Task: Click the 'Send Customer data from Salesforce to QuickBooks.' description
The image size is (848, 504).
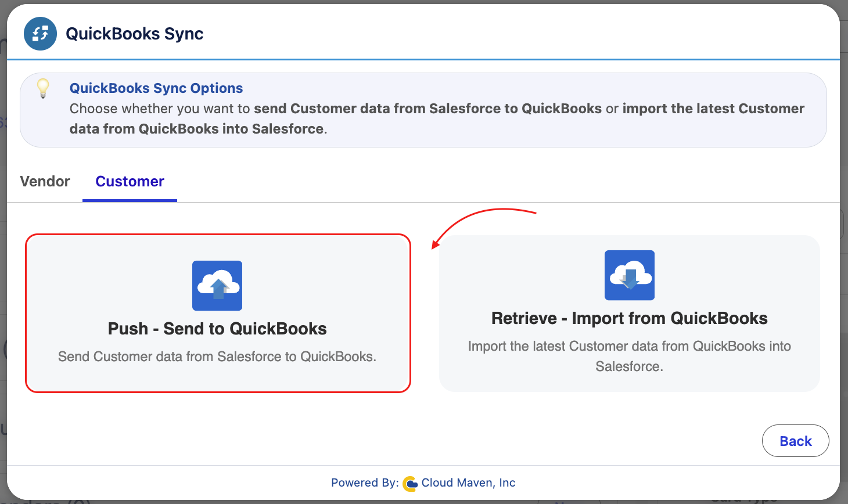Action: tap(217, 357)
